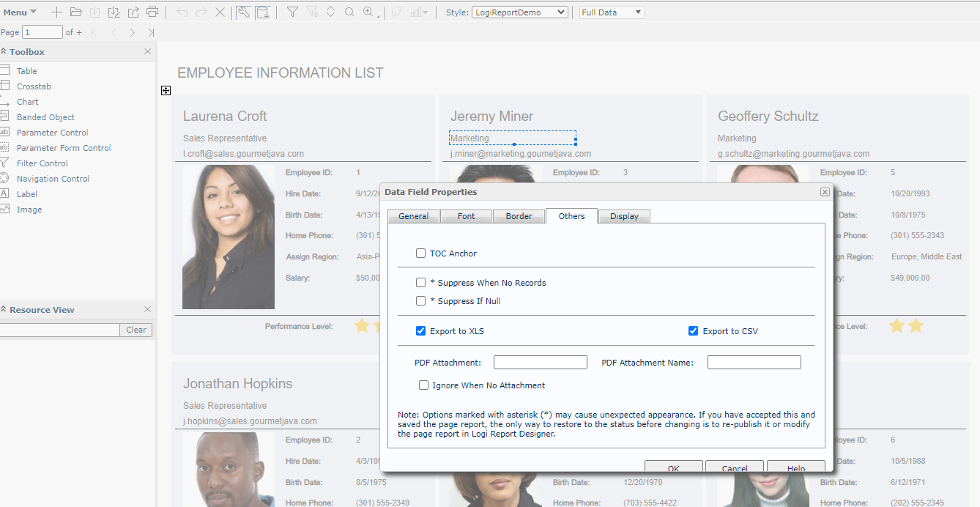This screenshot has width=980, height=507.
Task: Disable the Export to XLS option
Action: click(x=420, y=330)
